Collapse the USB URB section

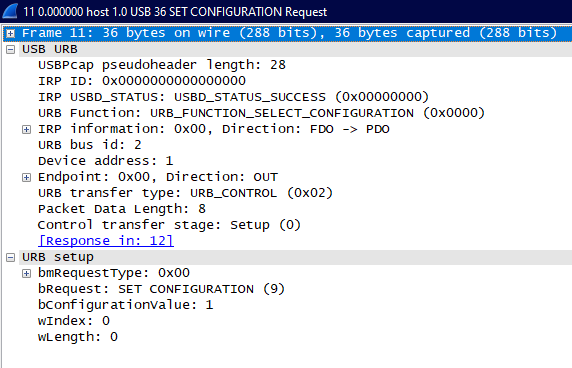click(x=11, y=50)
